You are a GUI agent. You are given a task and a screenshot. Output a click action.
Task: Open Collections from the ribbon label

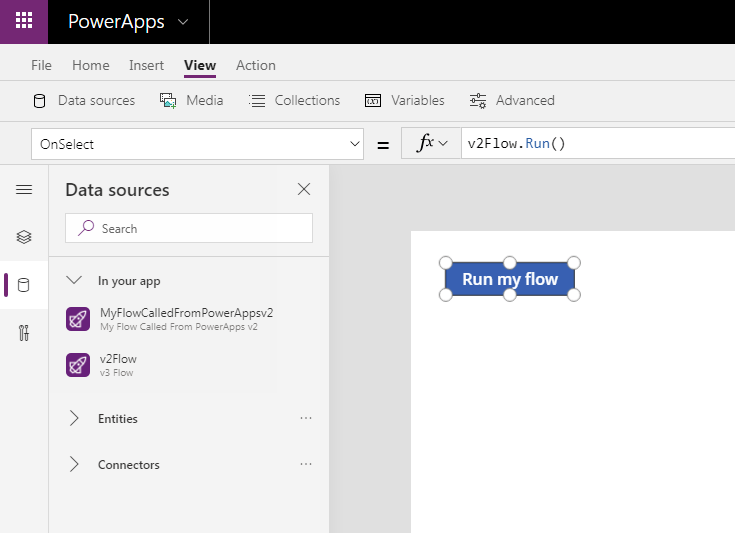(307, 100)
